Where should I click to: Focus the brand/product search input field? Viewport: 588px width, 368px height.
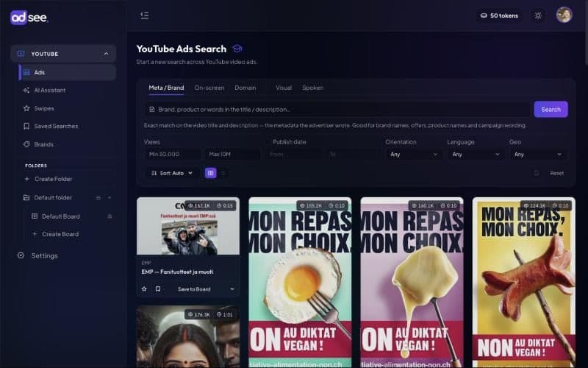coord(337,109)
